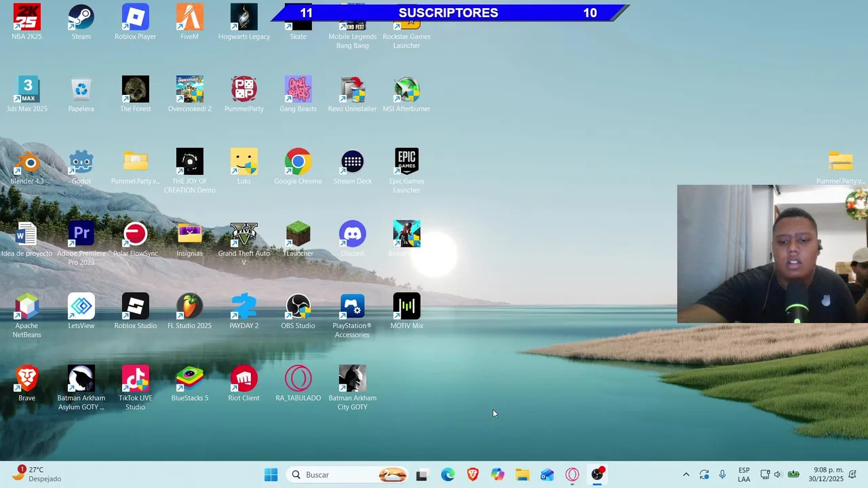
Task: Select the Epic Games Launcher icon
Action: click(x=407, y=162)
